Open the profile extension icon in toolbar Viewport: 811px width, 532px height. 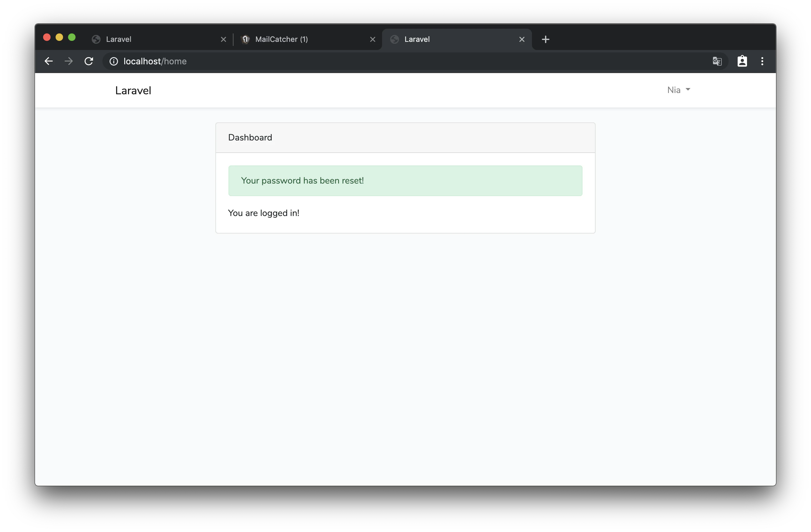point(742,61)
